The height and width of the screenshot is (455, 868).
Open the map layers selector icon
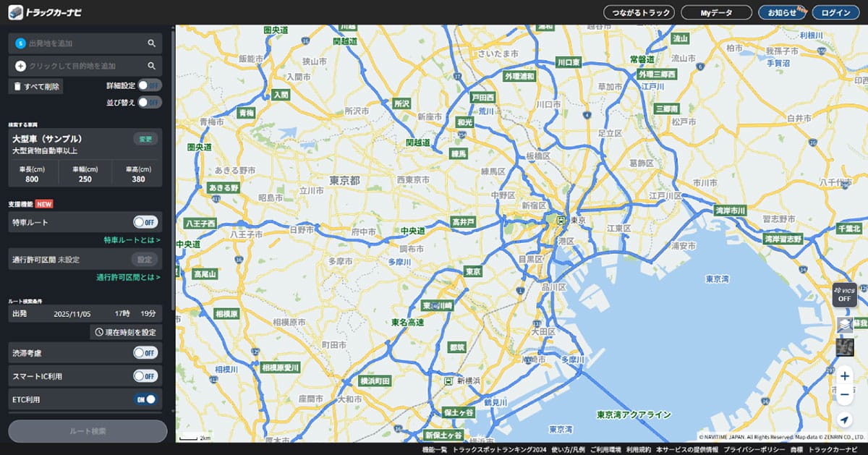[x=844, y=324]
